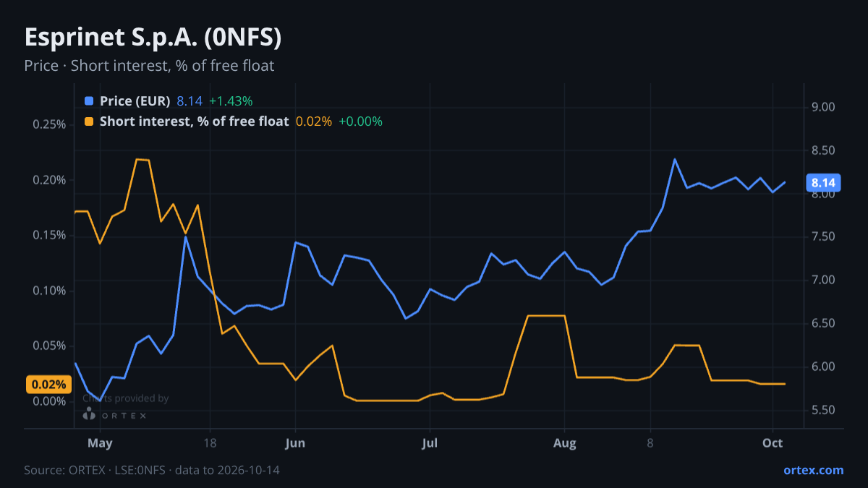The height and width of the screenshot is (488, 868).
Task: Click the 8 date axis label
Action: pos(650,443)
